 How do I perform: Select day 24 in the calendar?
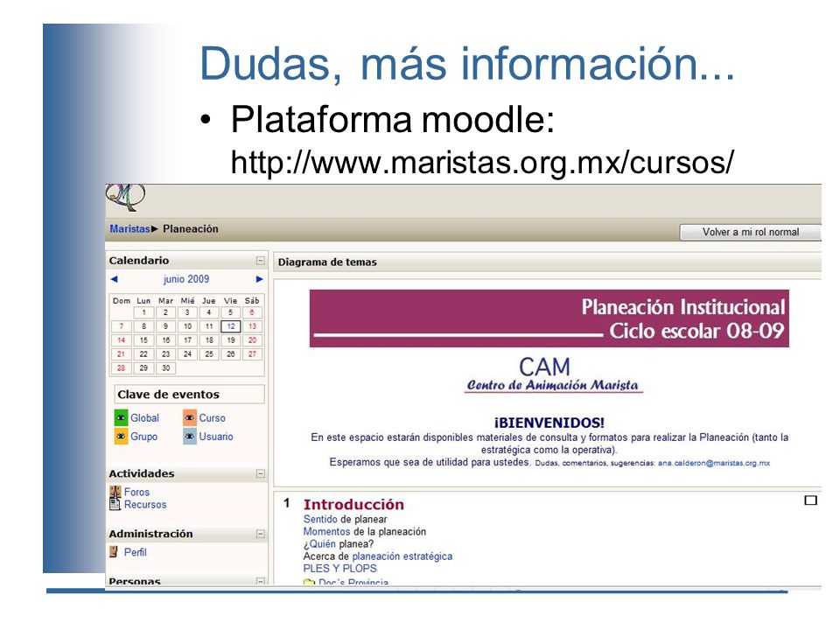[187, 354]
